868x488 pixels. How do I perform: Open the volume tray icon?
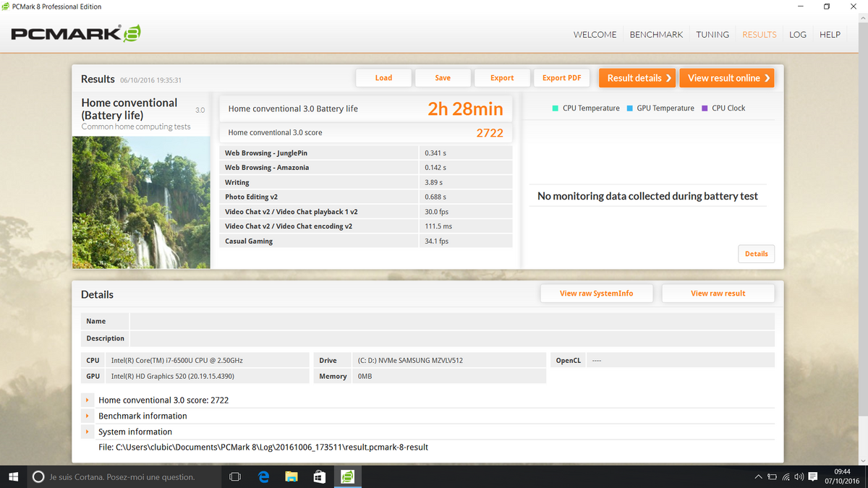[799, 477]
